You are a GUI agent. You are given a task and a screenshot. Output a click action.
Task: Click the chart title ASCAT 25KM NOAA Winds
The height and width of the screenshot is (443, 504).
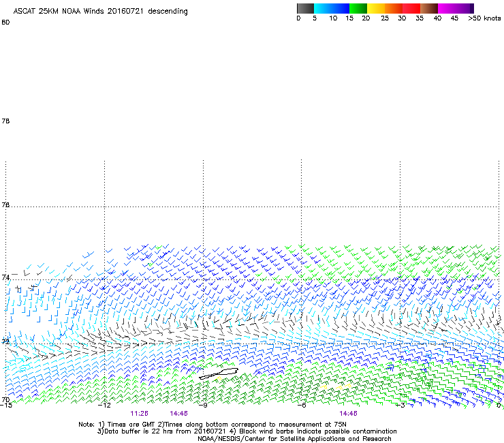59,11
